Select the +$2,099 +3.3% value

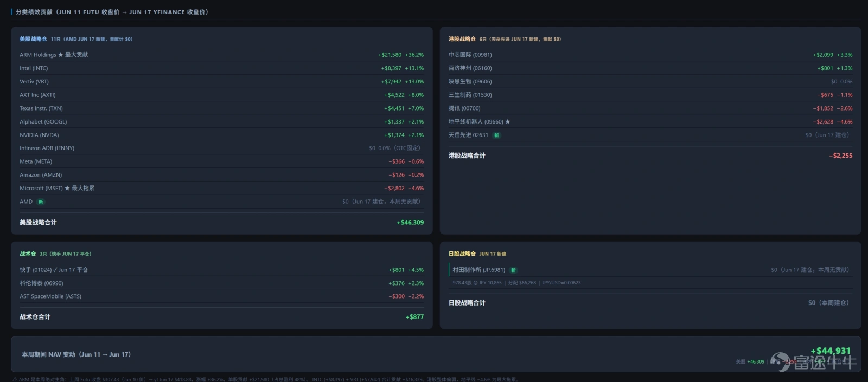(x=833, y=55)
